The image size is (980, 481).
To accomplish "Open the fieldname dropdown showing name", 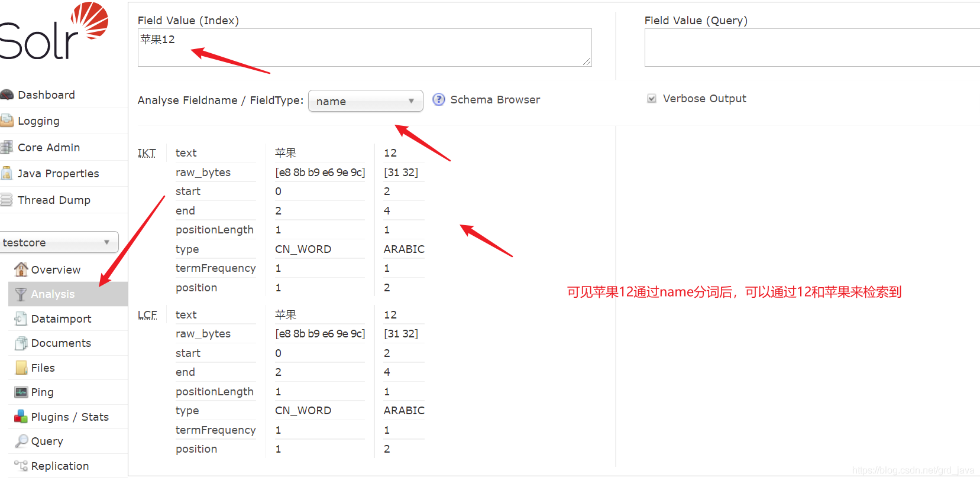I will tap(366, 101).
